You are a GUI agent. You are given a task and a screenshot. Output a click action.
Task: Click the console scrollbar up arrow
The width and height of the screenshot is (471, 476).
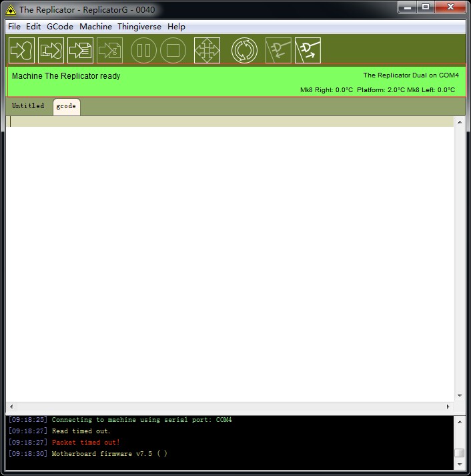pyautogui.click(x=460, y=422)
